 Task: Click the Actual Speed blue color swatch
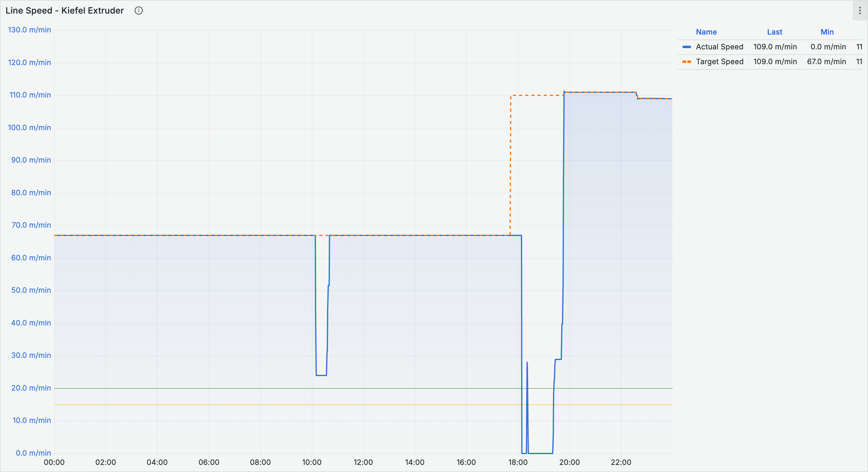(x=686, y=47)
